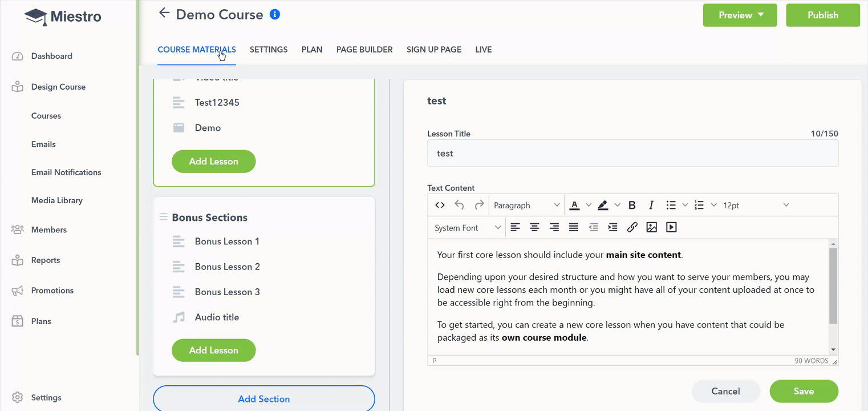
Task: Add Lesson below the Demo item
Action: pos(213,161)
